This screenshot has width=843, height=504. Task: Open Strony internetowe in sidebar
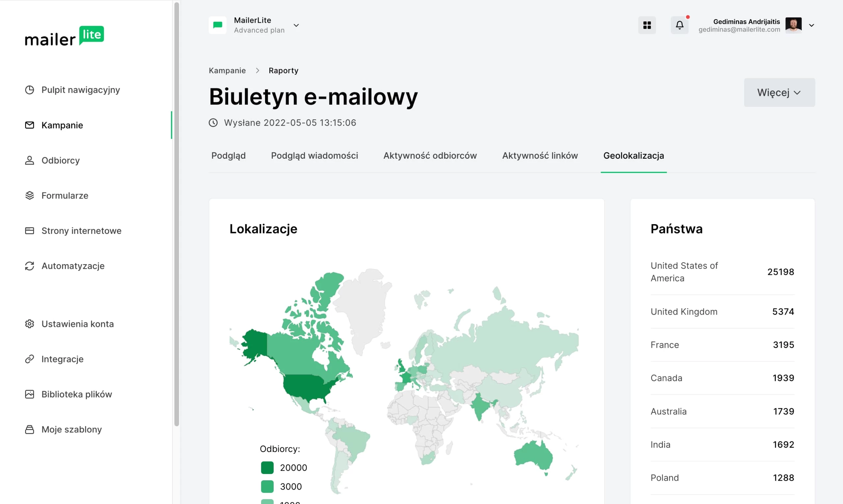click(x=81, y=231)
